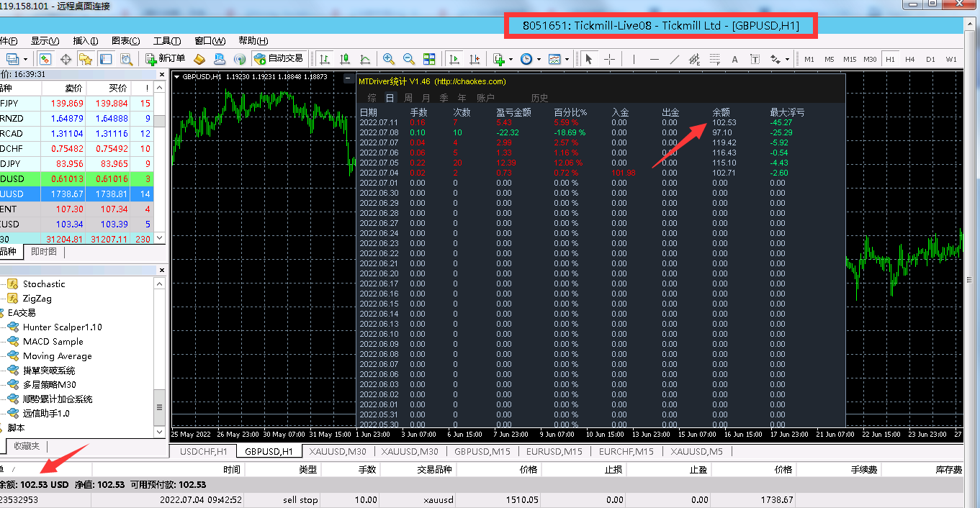Open the MetaEditor yellow book icon

(x=200, y=59)
